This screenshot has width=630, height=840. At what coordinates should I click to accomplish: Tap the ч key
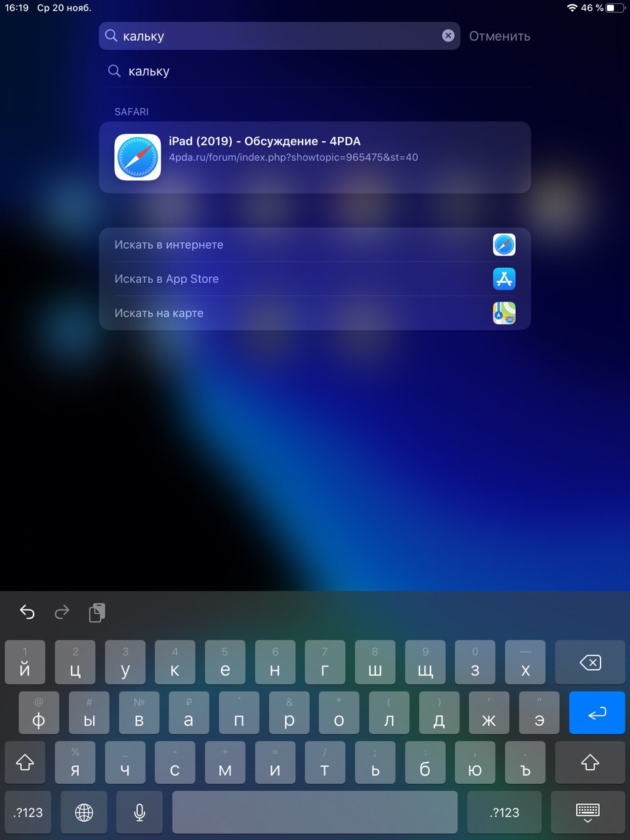click(x=125, y=763)
